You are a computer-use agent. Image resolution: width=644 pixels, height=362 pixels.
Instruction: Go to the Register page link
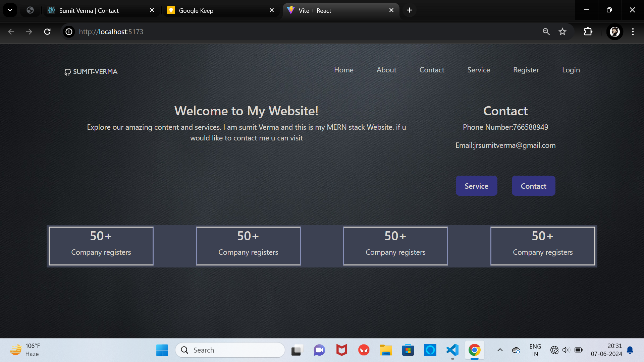(x=526, y=70)
